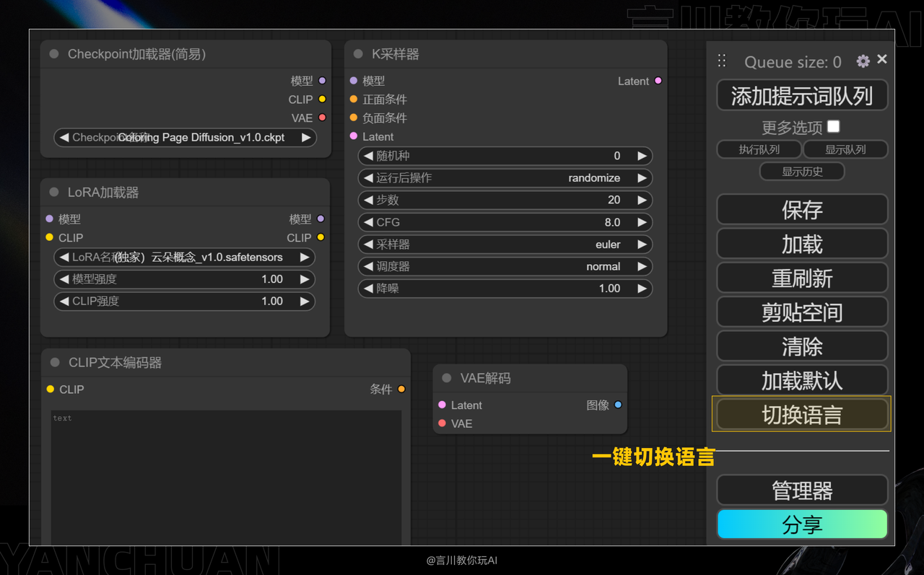
Task: Collapse the LoRA加载器 node via its title circle
Action: (53, 192)
